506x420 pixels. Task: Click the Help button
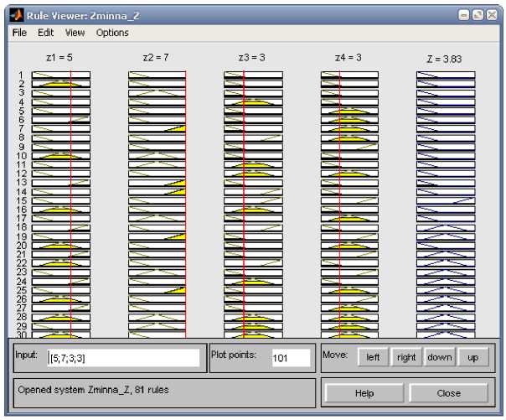(x=364, y=392)
